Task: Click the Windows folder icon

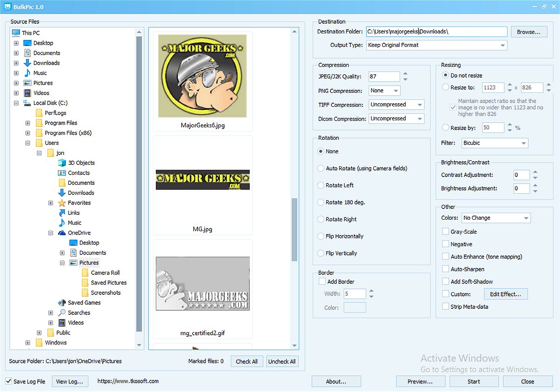Action: [x=39, y=342]
